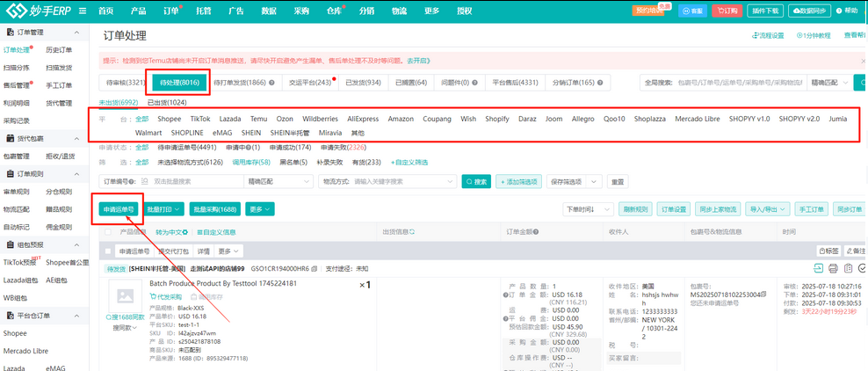Expand the 批量打印 dropdown button
The height and width of the screenshot is (371, 868).
point(164,209)
